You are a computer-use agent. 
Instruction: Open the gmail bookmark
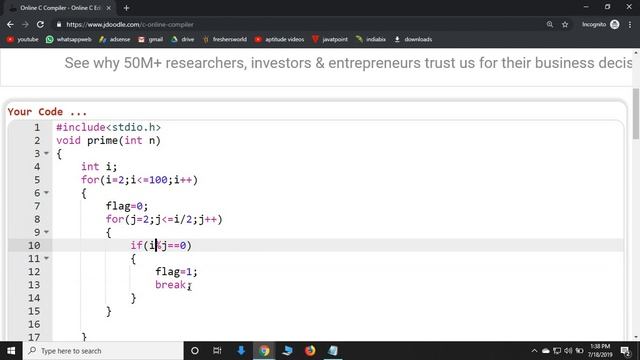coord(151,39)
